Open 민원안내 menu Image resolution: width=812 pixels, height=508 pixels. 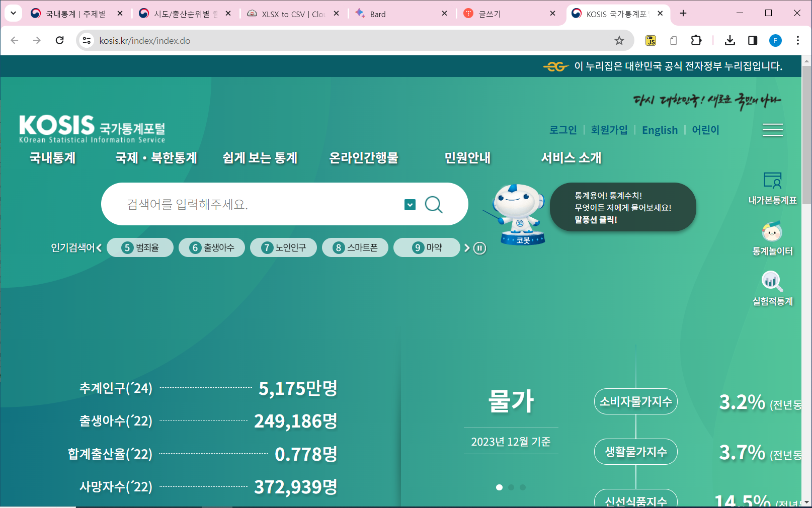pos(467,157)
